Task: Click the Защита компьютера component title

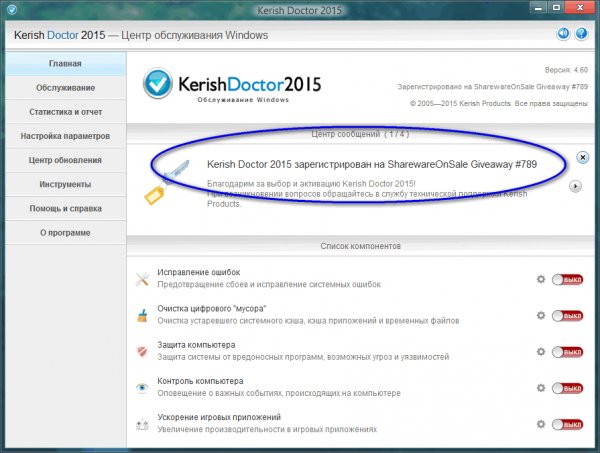Action: (x=196, y=345)
